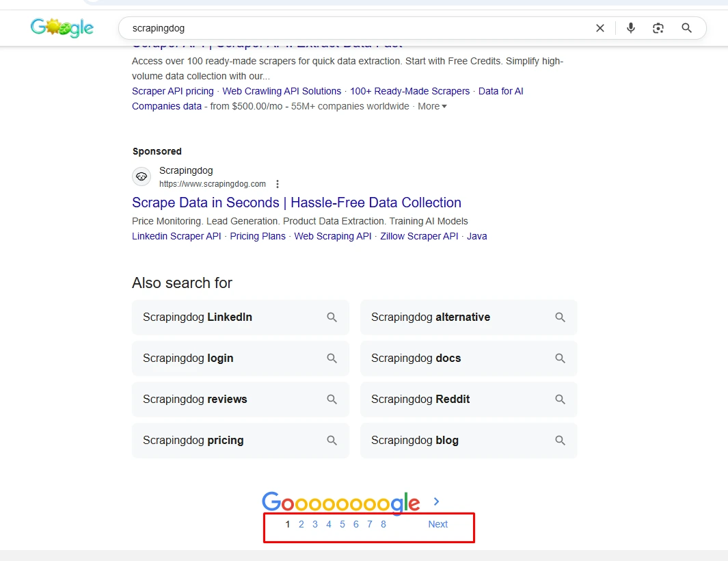Click the Scrapingdog ad favicon
The width and height of the screenshot is (728, 561).
coord(141,177)
